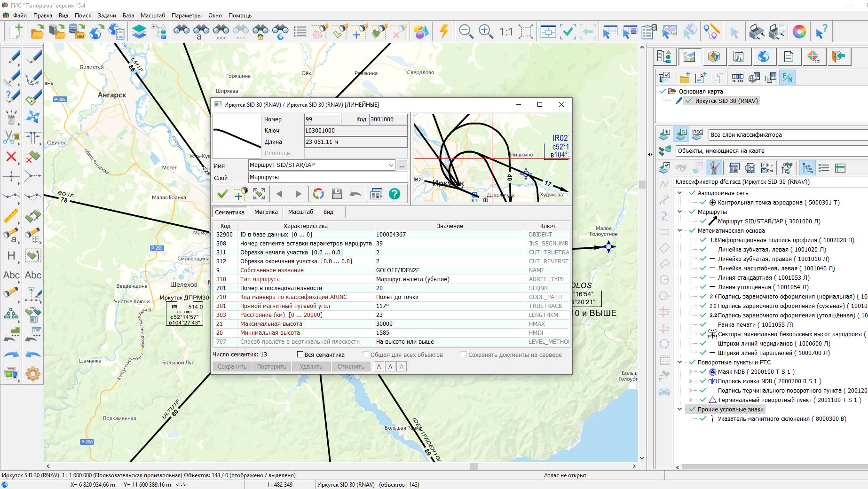The height and width of the screenshot is (489, 868).
Task: Switch to the 'Метрика' tab
Action: 266,212
